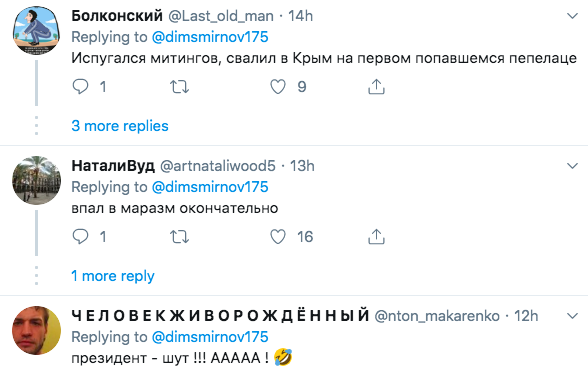Retweet Болконский's tweet about Крым

pos(179,87)
